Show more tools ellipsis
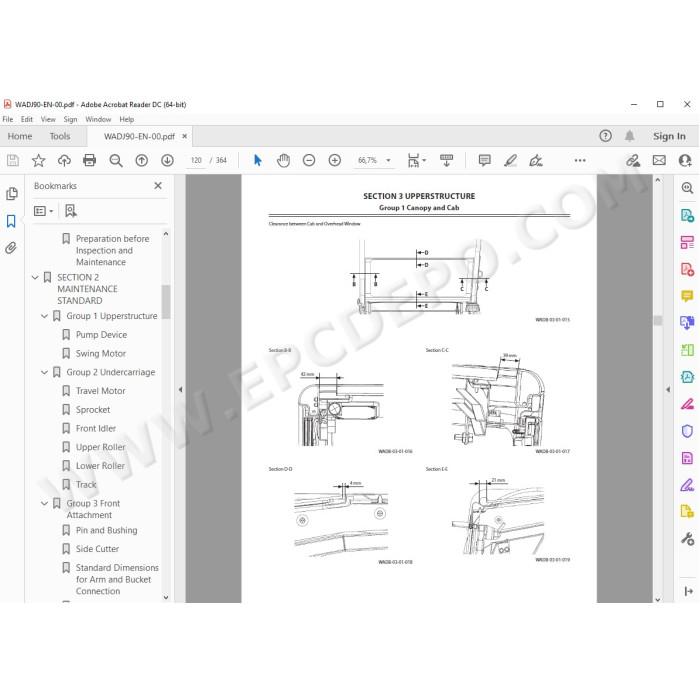The image size is (700, 700). [x=580, y=160]
